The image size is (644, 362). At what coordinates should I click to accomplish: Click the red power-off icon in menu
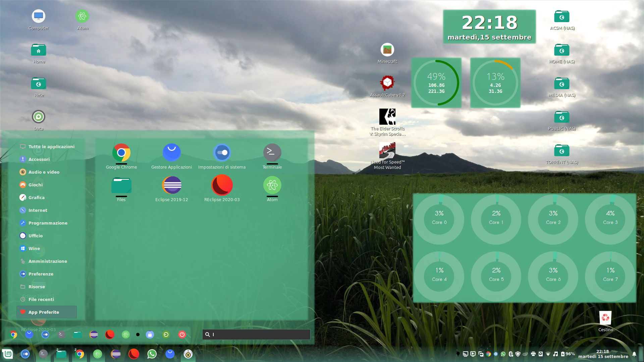coord(182,335)
